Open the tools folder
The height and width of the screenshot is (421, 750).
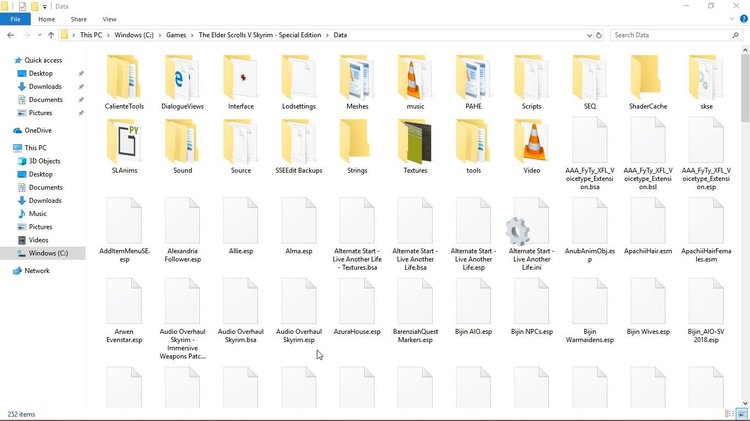(474, 146)
